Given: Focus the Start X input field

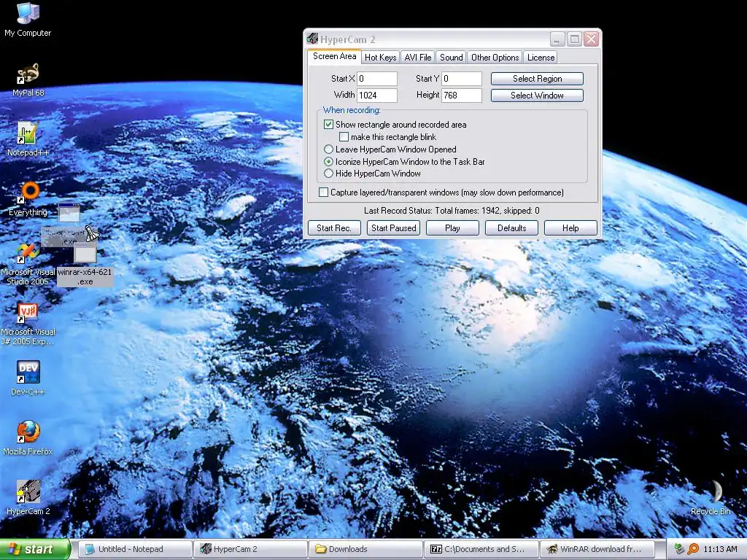Looking at the screenshot, I should [377, 79].
